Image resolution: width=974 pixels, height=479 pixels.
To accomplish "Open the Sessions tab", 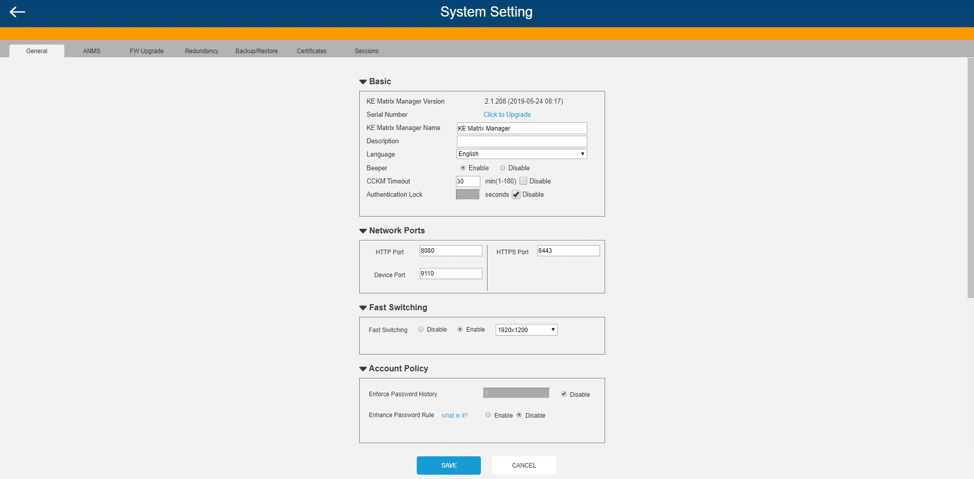I will 366,51.
